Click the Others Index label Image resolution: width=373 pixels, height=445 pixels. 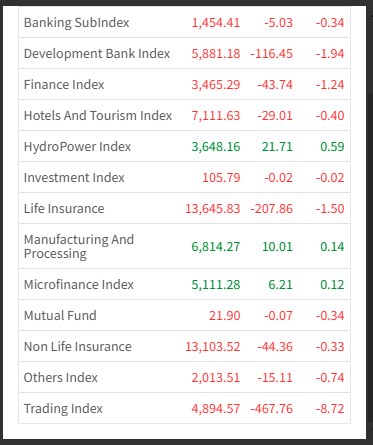[x=61, y=378]
